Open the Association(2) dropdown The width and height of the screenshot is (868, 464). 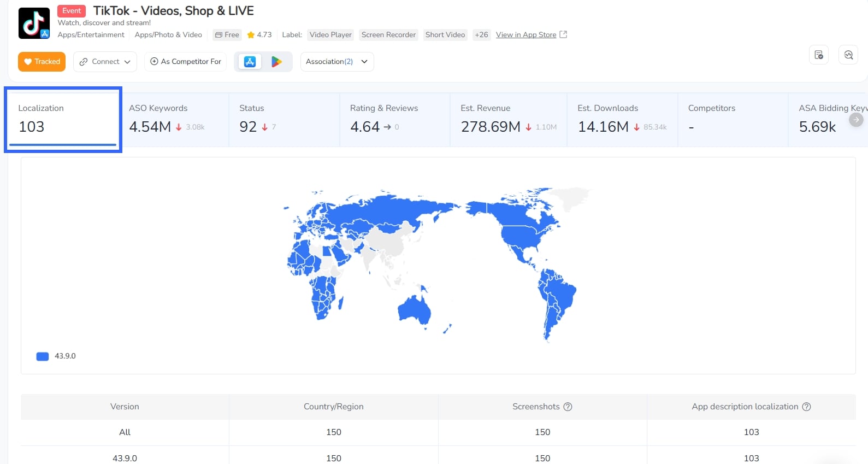(336, 62)
